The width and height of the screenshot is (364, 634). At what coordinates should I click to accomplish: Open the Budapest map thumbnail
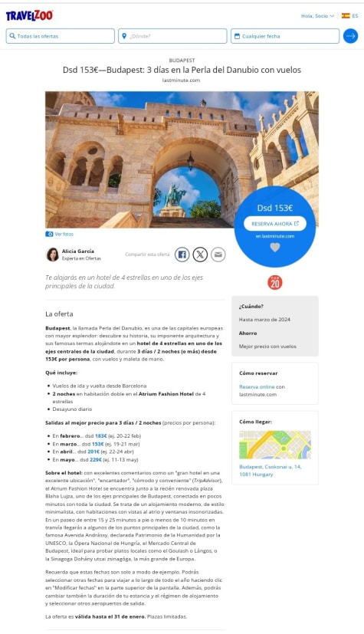[x=275, y=445]
